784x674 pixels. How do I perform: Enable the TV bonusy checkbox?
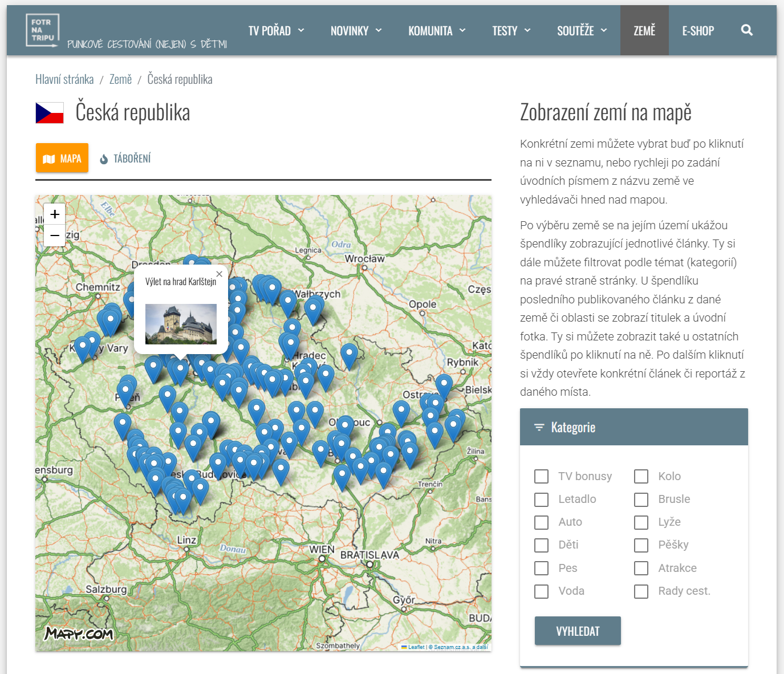(x=542, y=476)
